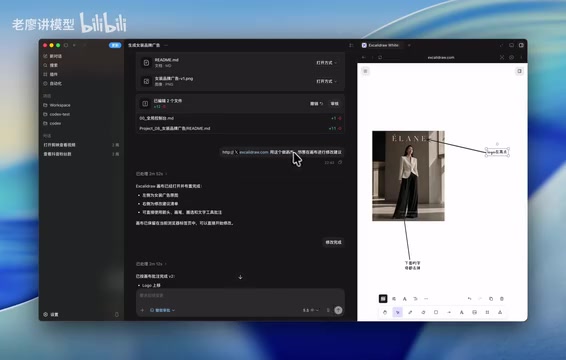566x360 pixels.
Task: Focus the chat message input field
Action: pyautogui.click(x=240, y=295)
